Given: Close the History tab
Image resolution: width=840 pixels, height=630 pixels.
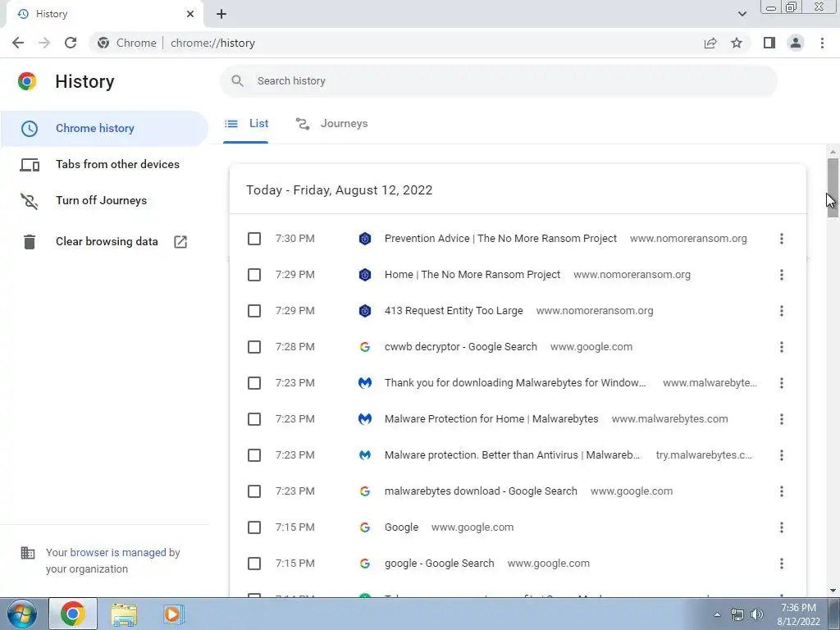Looking at the screenshot, I should tap(190, 14).
